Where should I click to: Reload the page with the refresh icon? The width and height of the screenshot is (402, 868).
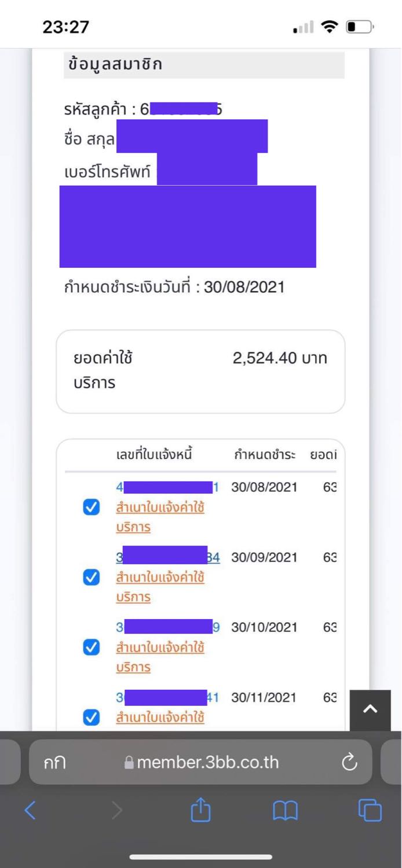point(350,763)
